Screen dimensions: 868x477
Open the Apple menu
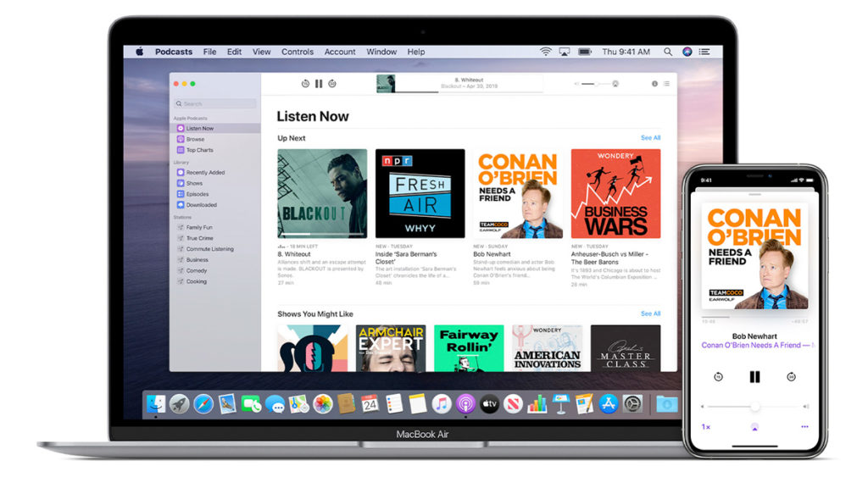tap(140, 52)
